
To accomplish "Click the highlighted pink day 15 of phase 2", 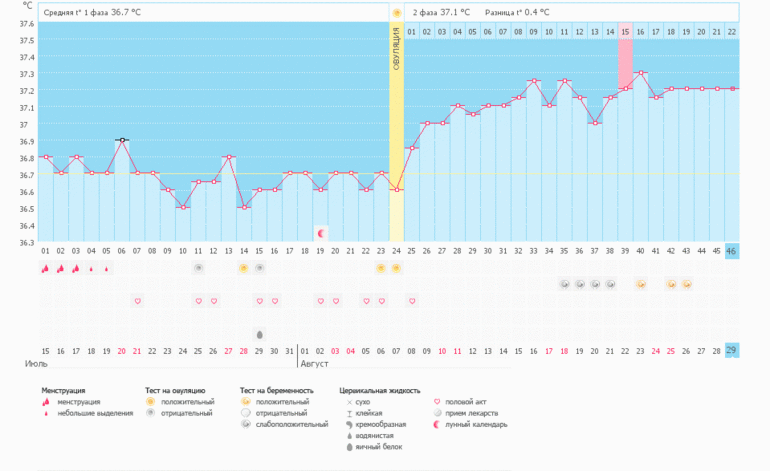I will point(625,31).
